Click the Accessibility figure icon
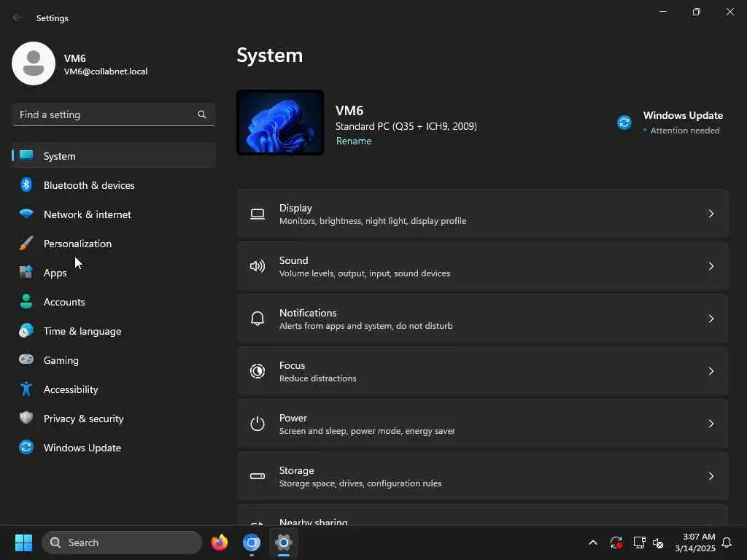The height and width of the screenshot is (560, 747). (26, 389)
